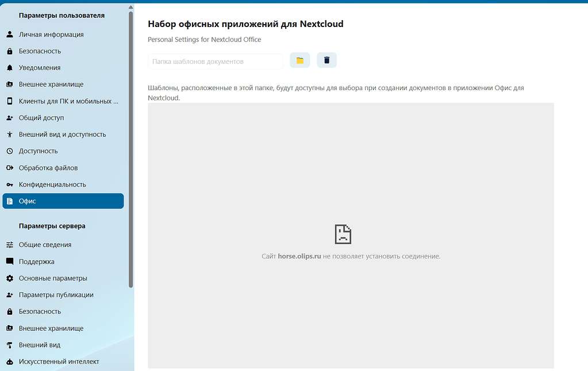This screenshot has height=371, width=588.
Task: Click the lock icon under Параметры сервера
Action: pyautogui.click(x=10, y=311)
